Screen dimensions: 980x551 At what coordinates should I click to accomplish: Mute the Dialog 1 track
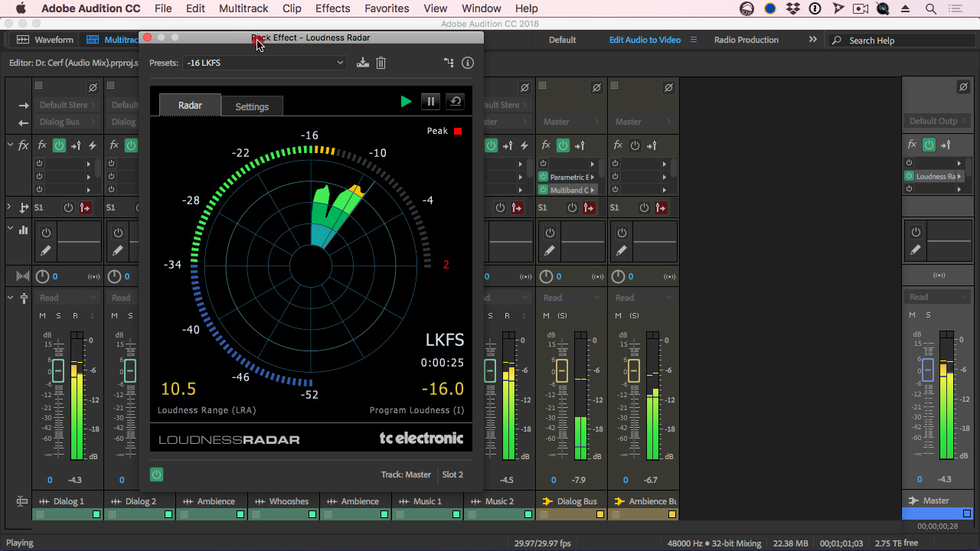click(43, 316)
